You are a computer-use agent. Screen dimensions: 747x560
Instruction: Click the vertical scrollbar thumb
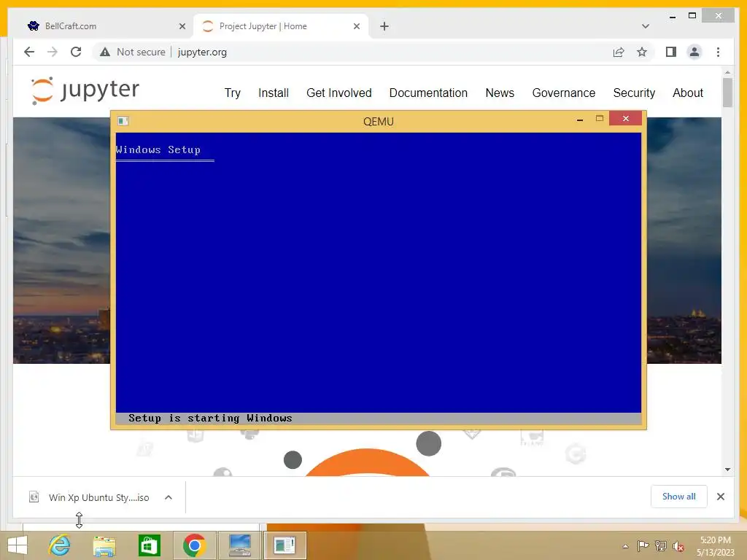point(727,93)
